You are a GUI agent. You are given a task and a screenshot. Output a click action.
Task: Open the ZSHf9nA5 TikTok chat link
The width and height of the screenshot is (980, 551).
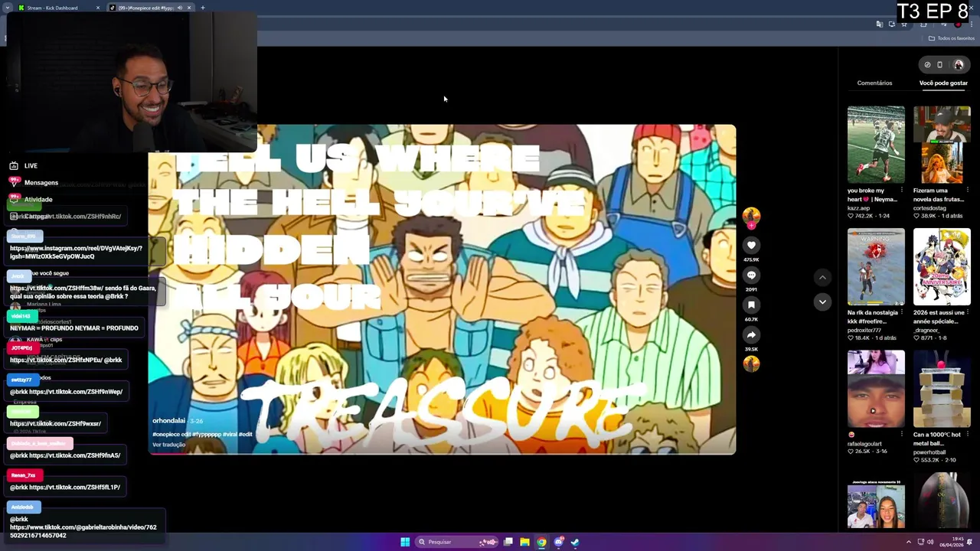pyautogui.click(x=75, y=455)
